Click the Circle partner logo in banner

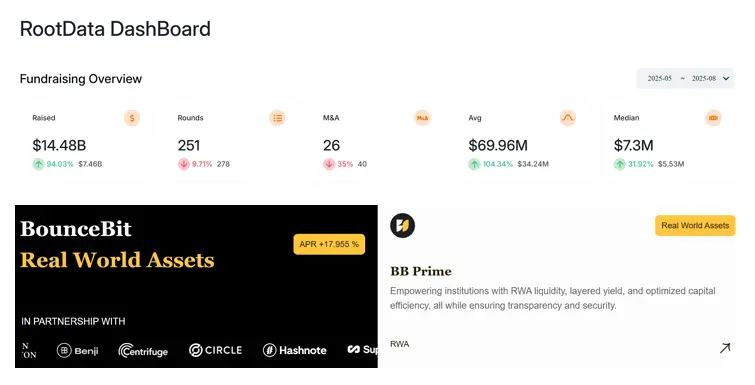coord(215,350)
